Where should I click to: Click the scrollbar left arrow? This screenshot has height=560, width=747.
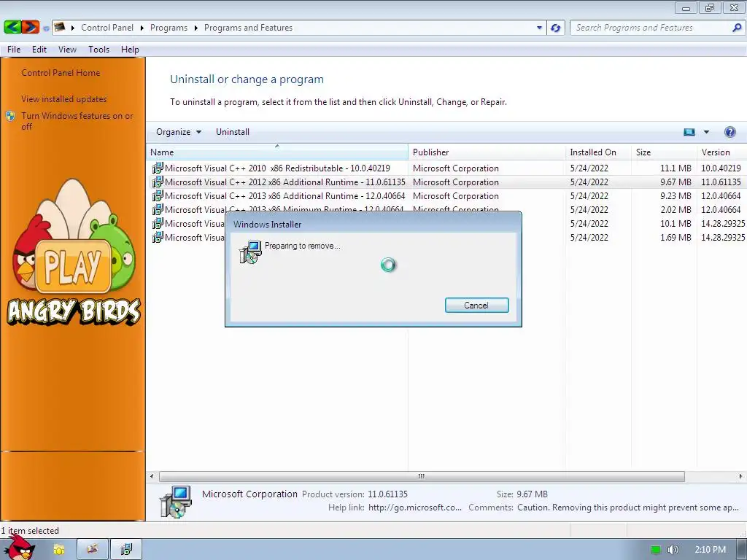pyautogui.click(x=152, y=476)
